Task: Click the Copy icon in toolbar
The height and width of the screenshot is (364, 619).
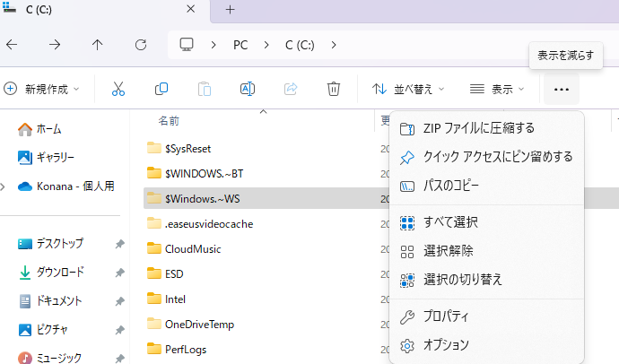Action: [161, 89]
